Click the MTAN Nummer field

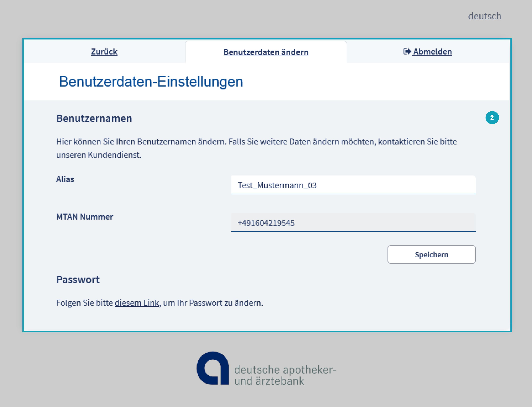pyautogui.click(x=353, y=222)
